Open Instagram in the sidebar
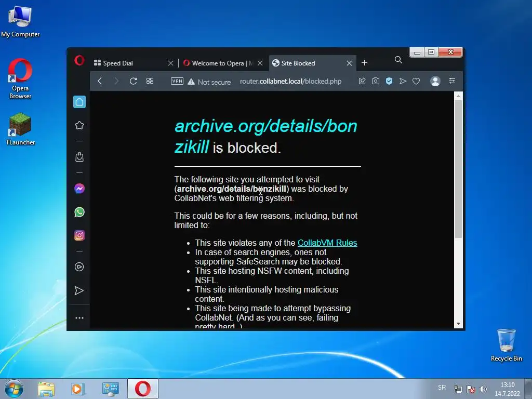 pos(79,235)
